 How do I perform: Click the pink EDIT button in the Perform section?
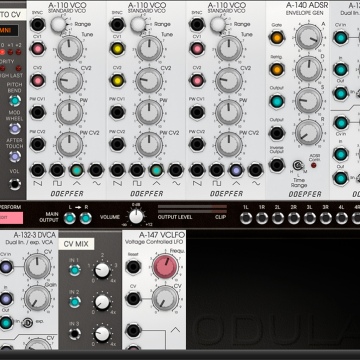click(10, 218)
